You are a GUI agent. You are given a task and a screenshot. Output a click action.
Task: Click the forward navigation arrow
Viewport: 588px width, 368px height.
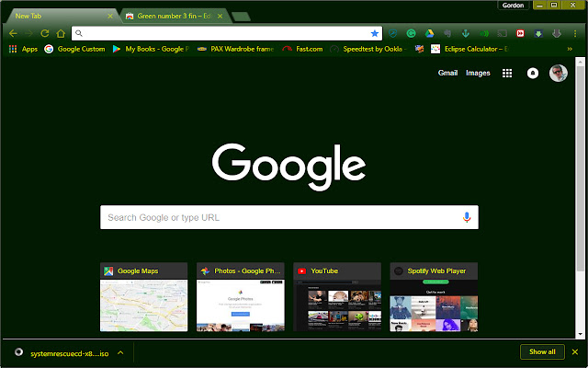click(28, 33)
